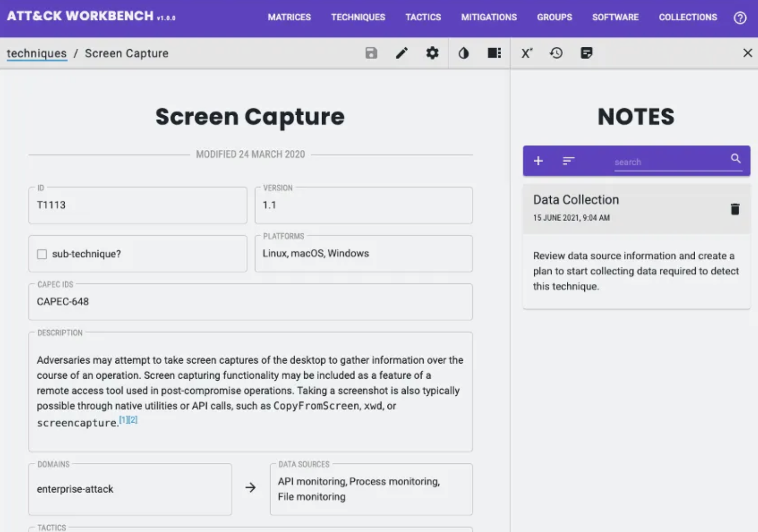The width and height of the screenshot is (758, 532).
Task: Close the notes side panel
Action: pos(747,53)
